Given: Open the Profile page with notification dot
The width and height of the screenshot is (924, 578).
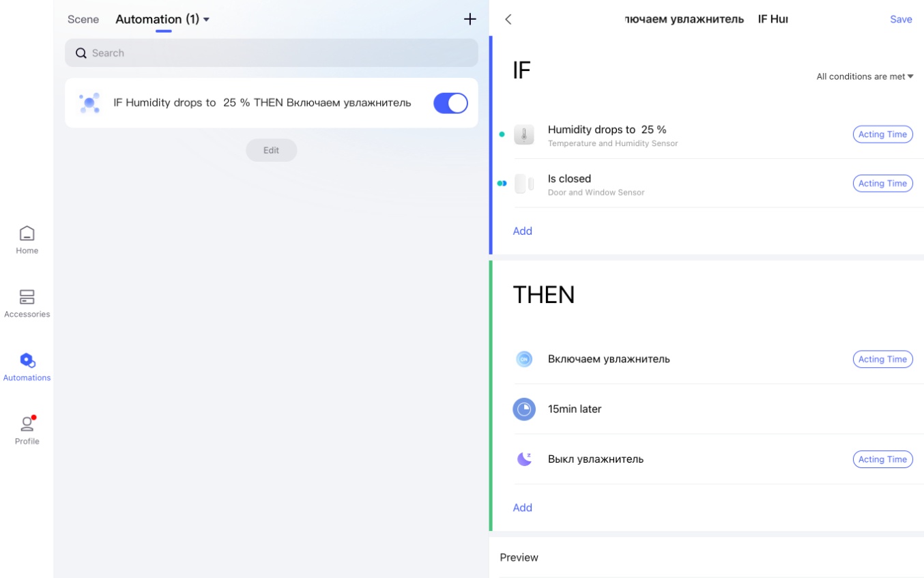Looking at the screenshot, I should 27,430.
